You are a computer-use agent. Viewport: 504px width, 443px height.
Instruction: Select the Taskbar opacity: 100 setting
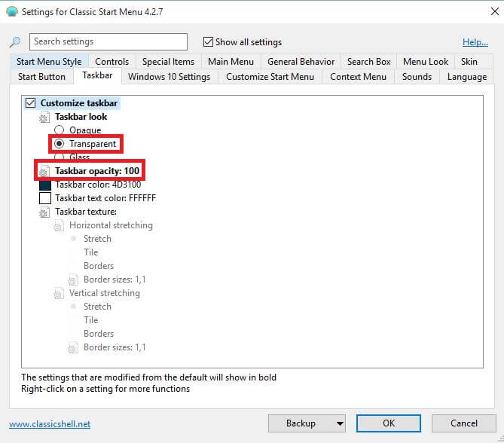click(97, 171)
